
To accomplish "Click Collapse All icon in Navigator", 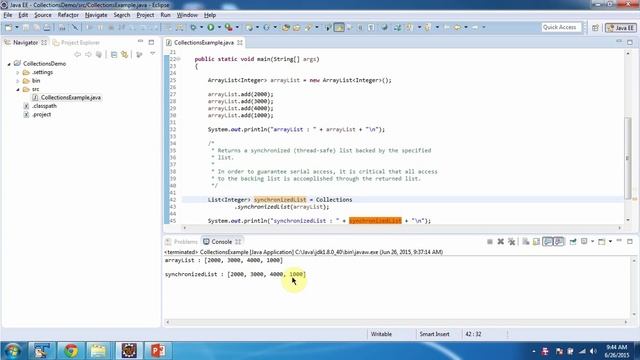I will tap(114, 54).
